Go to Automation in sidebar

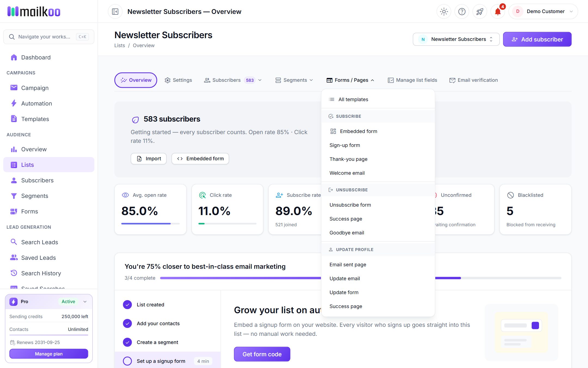point(49,103)
